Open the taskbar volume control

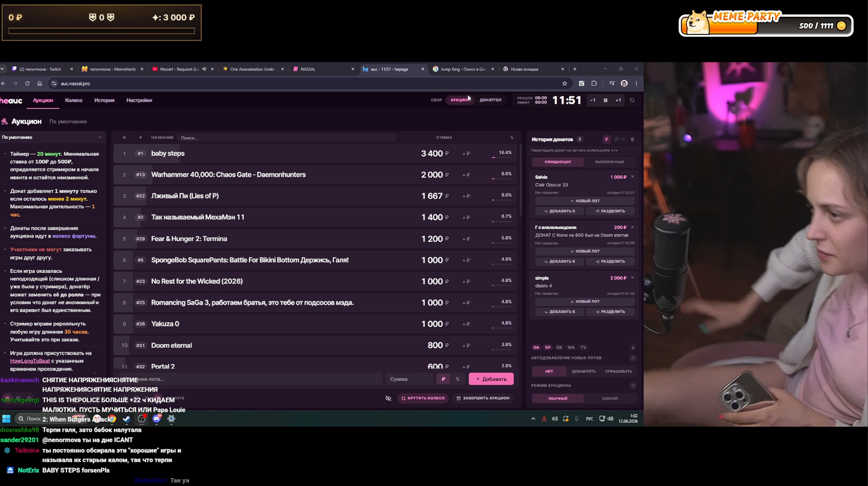[610, 419]
